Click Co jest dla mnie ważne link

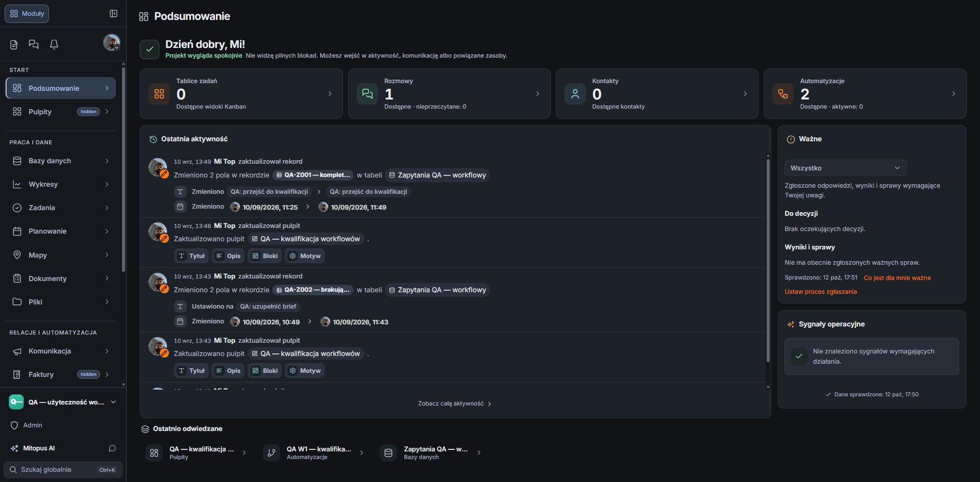click(897, 278)
